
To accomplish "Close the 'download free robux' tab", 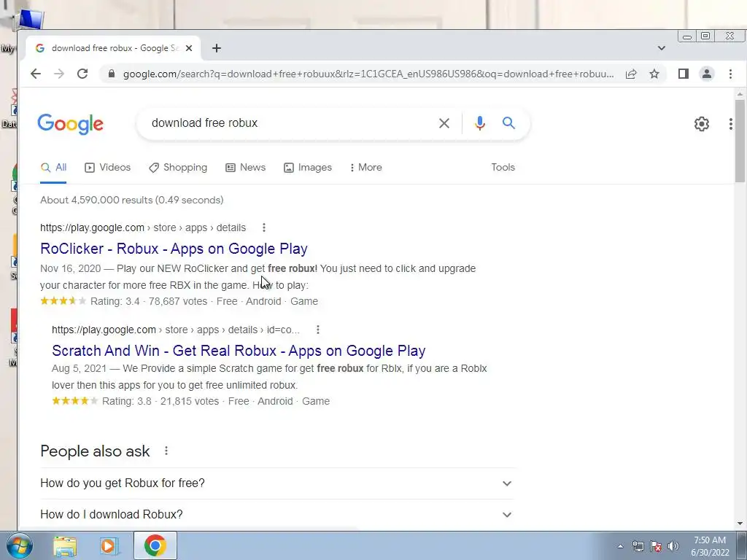I will [x=189, y=48].
